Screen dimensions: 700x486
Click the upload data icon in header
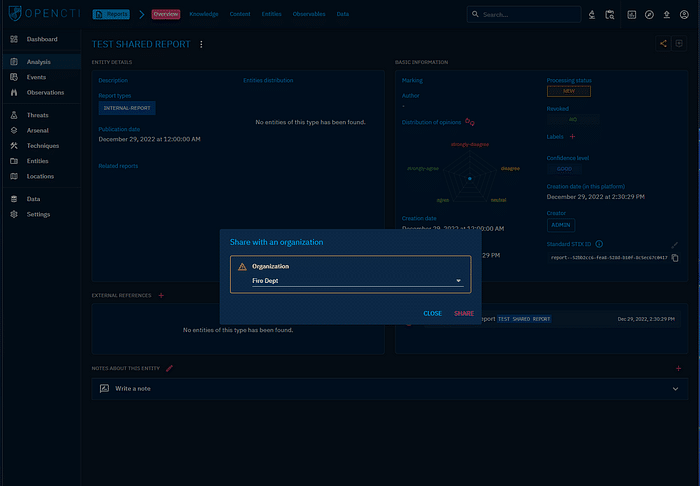click(x=666, y=15)
